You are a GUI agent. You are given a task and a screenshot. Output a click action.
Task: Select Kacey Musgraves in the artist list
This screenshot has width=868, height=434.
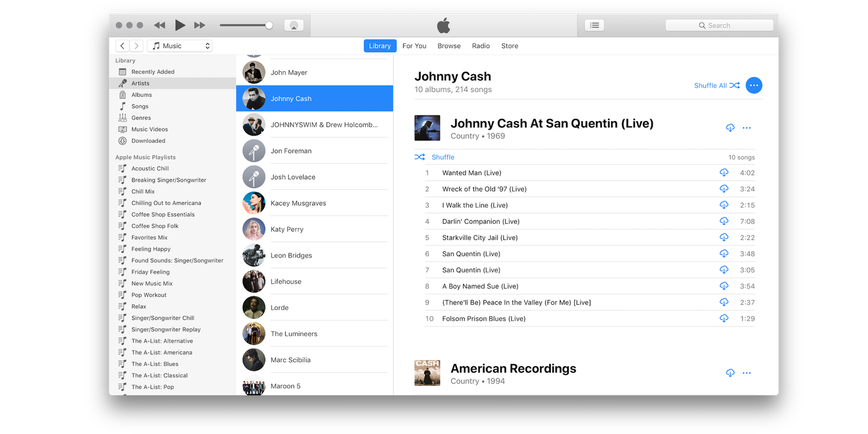pos(298,203)
